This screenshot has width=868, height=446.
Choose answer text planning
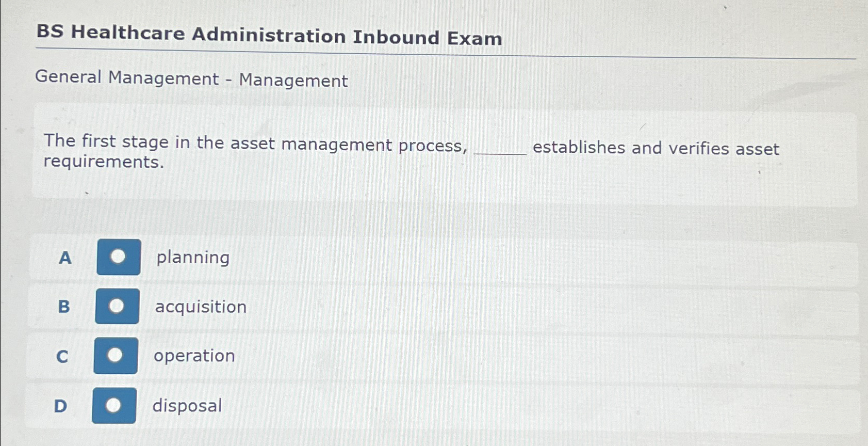[192, 257]
